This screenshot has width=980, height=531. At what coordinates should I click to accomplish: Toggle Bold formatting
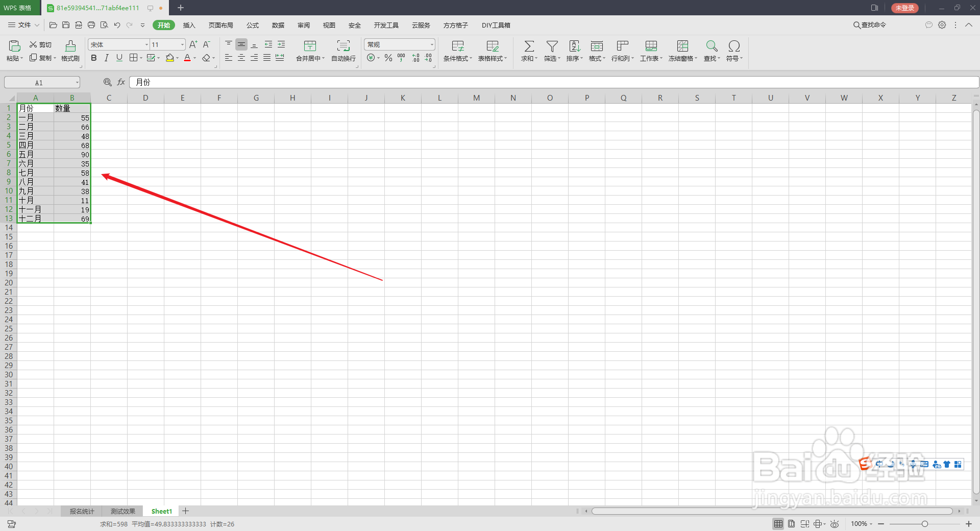coord(94,58)
